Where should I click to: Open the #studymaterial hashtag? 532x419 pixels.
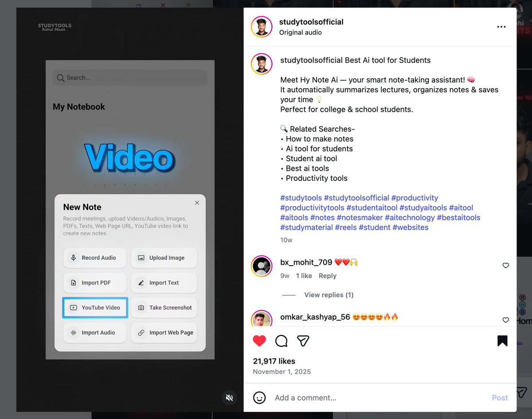coord(306,227)
